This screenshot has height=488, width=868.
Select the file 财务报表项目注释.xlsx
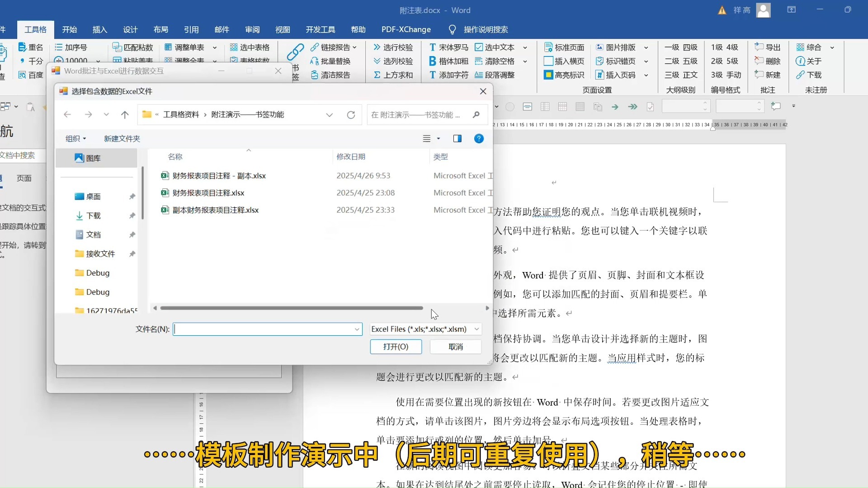click(x=208, y=193)
